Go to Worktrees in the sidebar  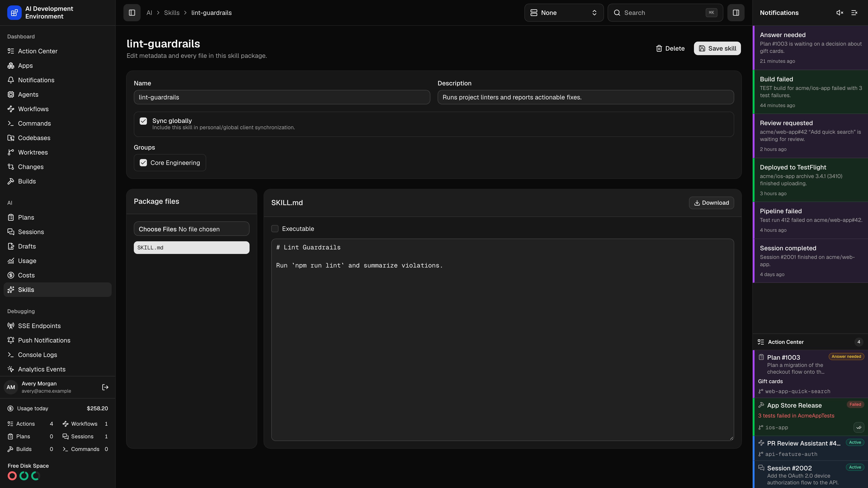coord(57,152)
